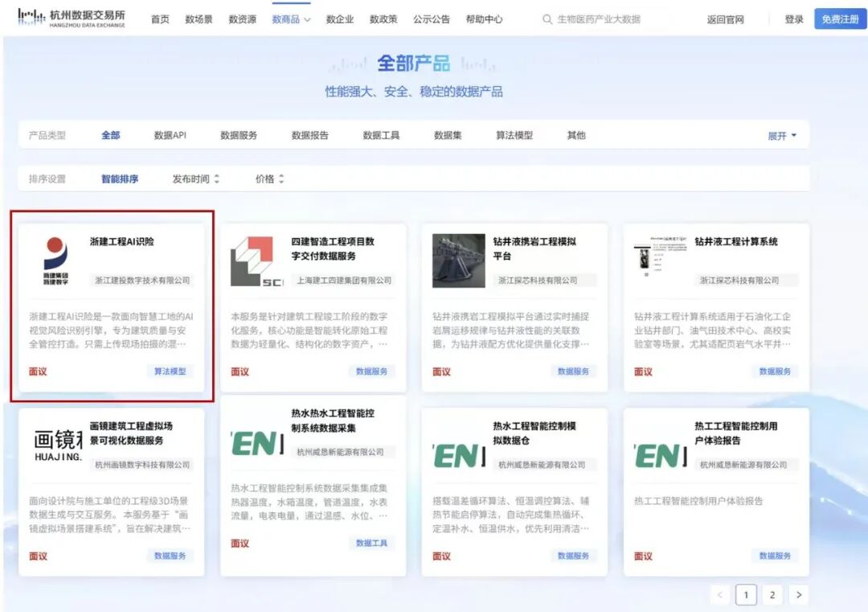
Task: Open the 浙建工程AI识险 product title
Action: (122, 241)
